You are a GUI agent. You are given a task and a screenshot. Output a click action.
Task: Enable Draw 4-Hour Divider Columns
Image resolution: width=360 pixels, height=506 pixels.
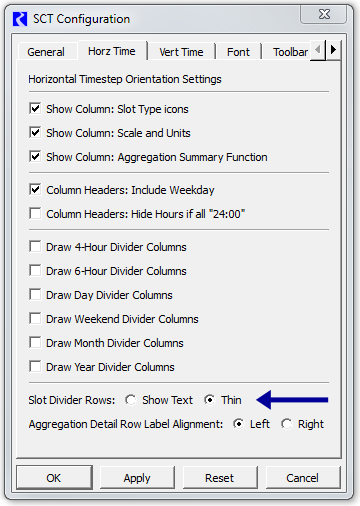[35, 247]
